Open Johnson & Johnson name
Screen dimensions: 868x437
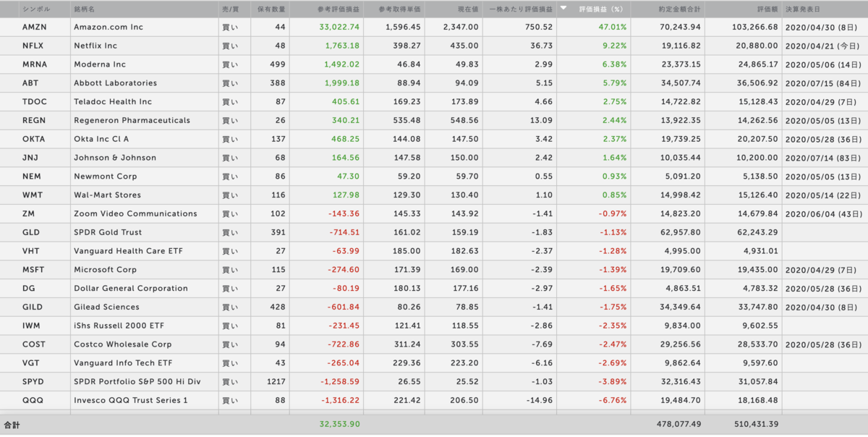point(115,158)
